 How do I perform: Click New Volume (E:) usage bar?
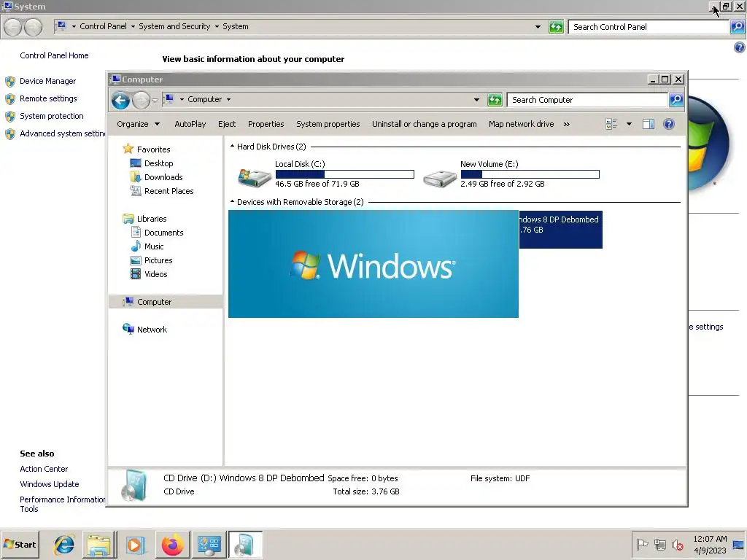(530, 174)
